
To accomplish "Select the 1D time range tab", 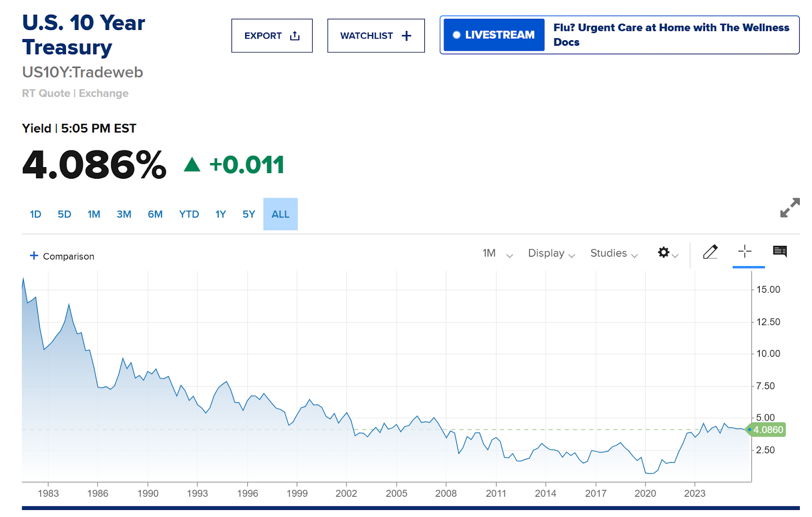I will (36, 214).
